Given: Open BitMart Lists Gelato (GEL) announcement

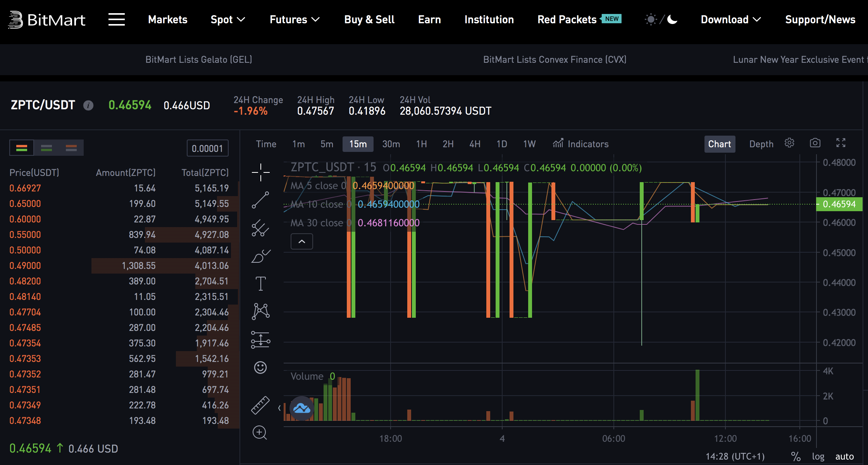Looking at the screenshot, I should tap(198, 59).
